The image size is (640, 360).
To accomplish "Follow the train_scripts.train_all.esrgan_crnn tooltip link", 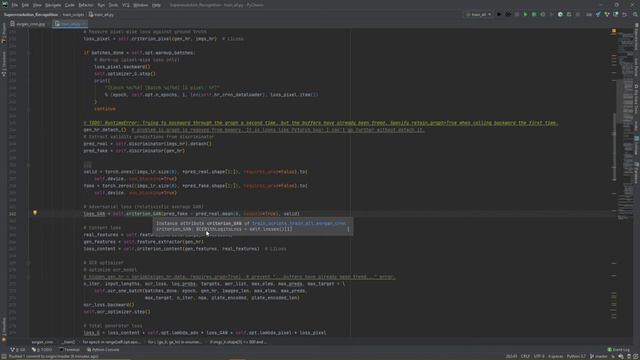I will tap(299, 223).
